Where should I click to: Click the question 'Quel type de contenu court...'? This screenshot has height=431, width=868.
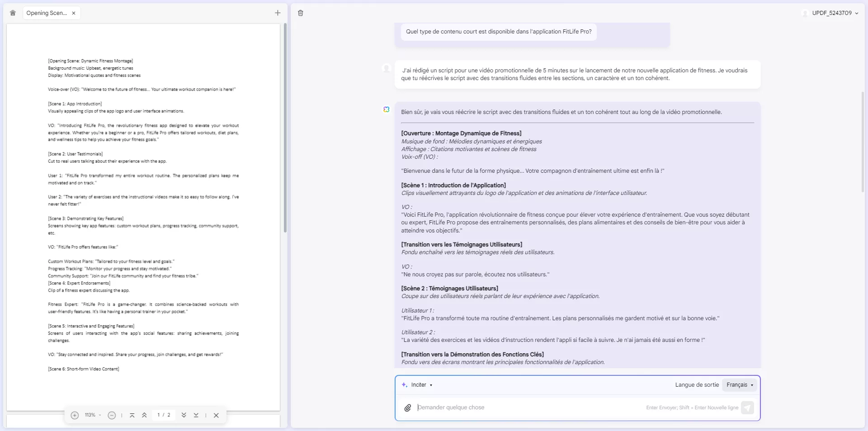[499, 32]
